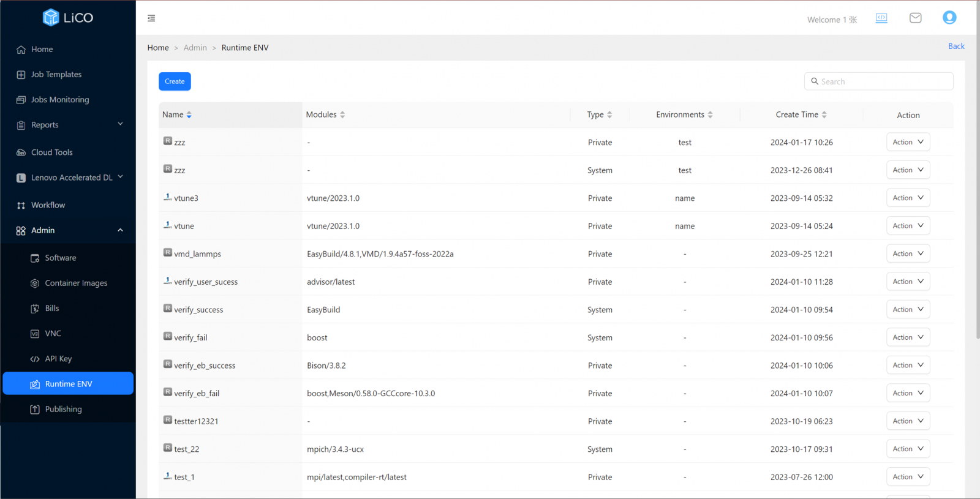
Task: Toggle sort order for Type column
Action: (600, 114)
